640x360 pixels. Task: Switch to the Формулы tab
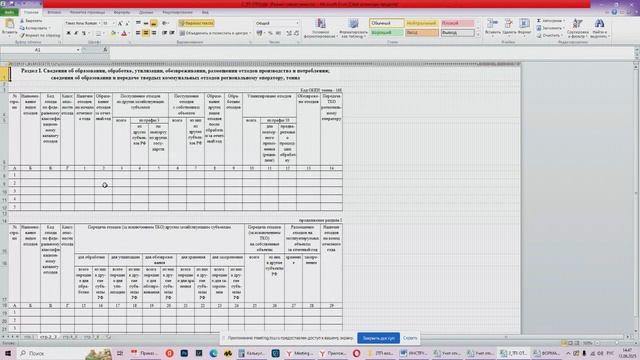pos(122,12)
